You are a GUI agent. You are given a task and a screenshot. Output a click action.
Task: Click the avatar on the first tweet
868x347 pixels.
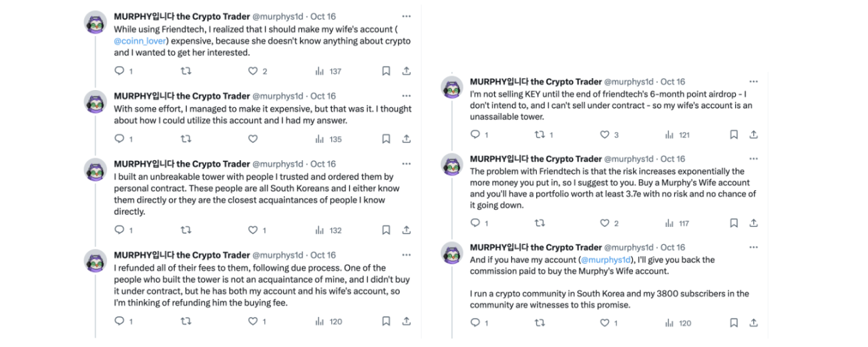click(96, 23)
